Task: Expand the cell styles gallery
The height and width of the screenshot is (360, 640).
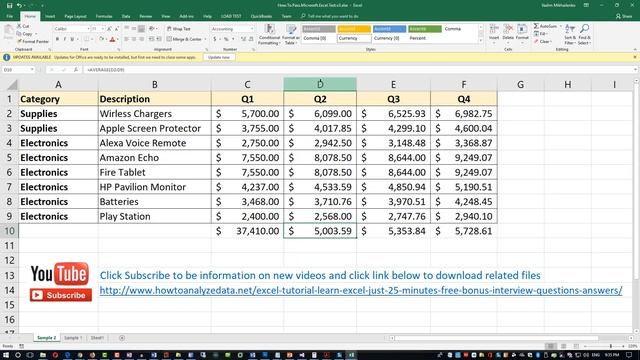Action: point(480,41)
